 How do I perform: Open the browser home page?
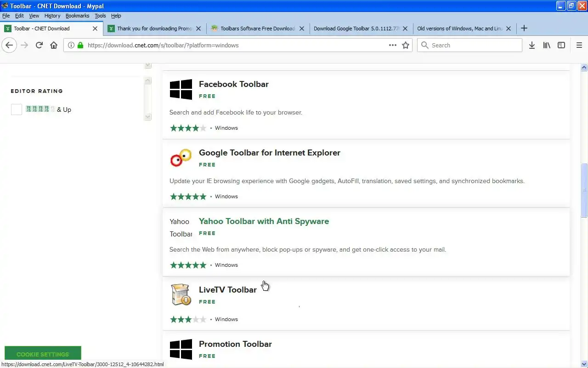click(54, 45)
